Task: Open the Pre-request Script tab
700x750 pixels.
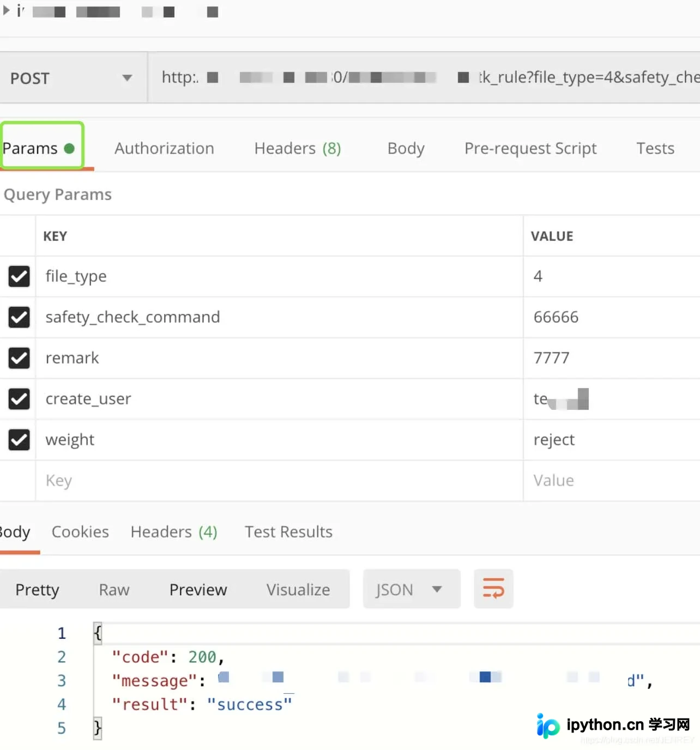Action: (530, 148)
